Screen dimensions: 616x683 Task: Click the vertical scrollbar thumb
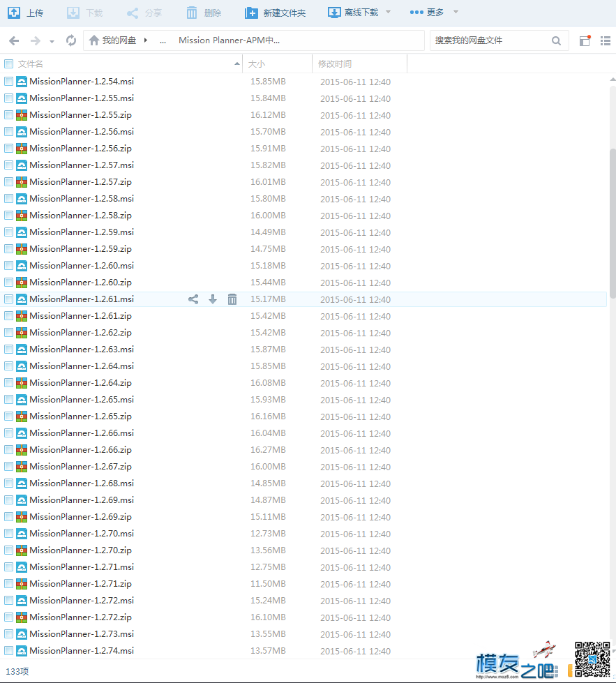(613, 223)
